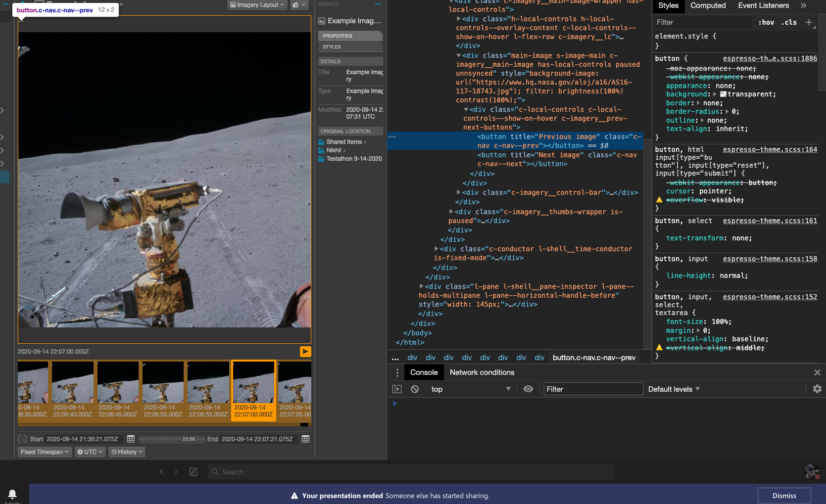Open the Activity bell notification icon
Image resolution: width=826 pixels, height=504 pixels.
pyautogui.click(x=12, y=494)
